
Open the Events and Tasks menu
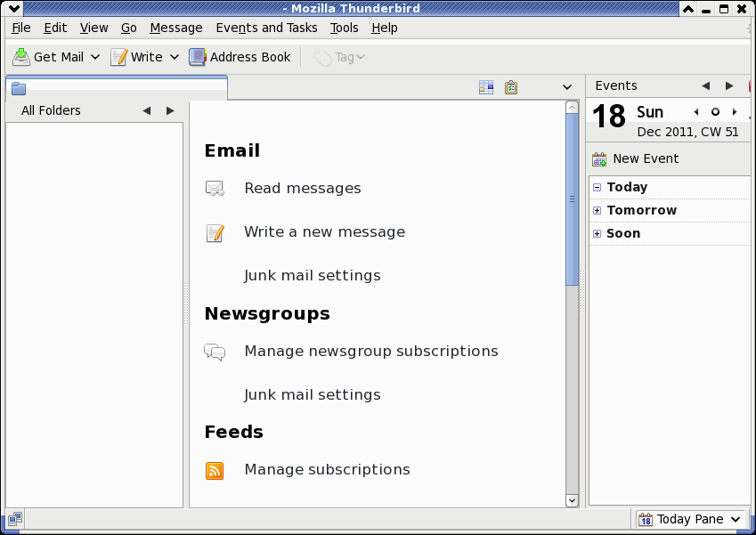(x=266, y=28)
